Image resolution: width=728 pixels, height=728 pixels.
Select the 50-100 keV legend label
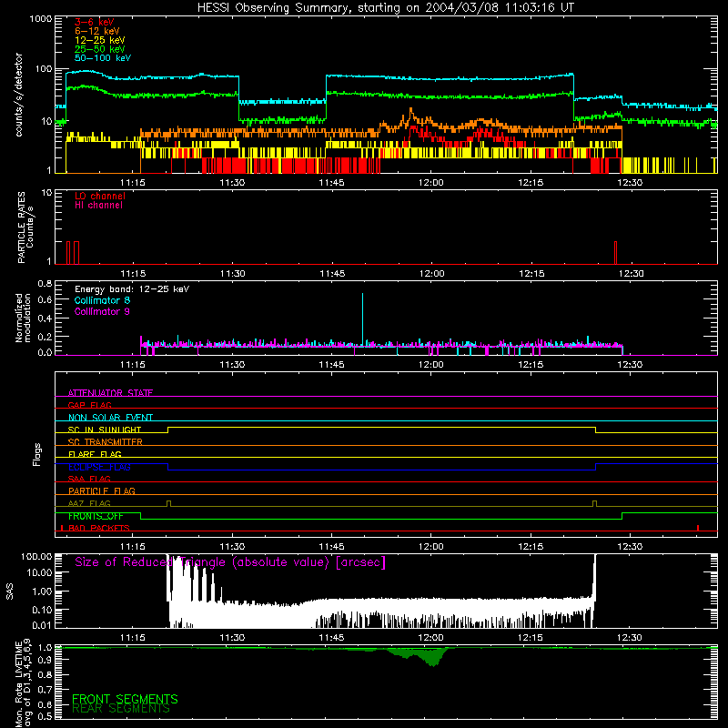tap(103, 58)
